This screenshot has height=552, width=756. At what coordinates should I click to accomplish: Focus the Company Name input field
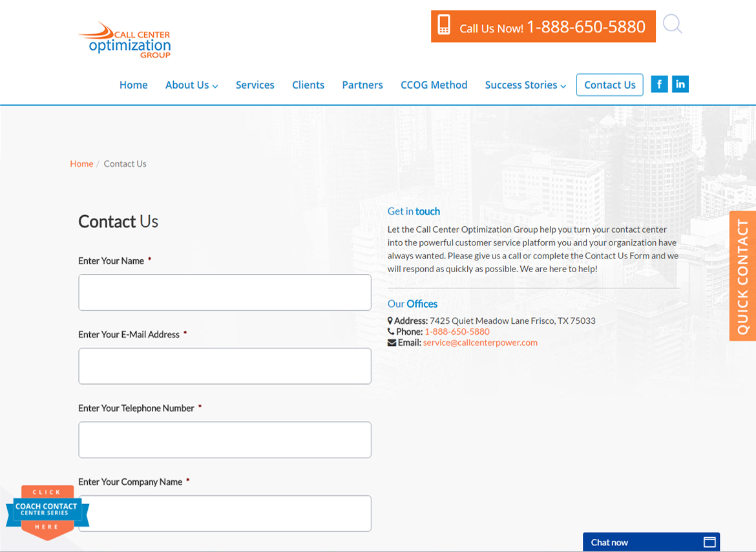(x=225, y=513)
